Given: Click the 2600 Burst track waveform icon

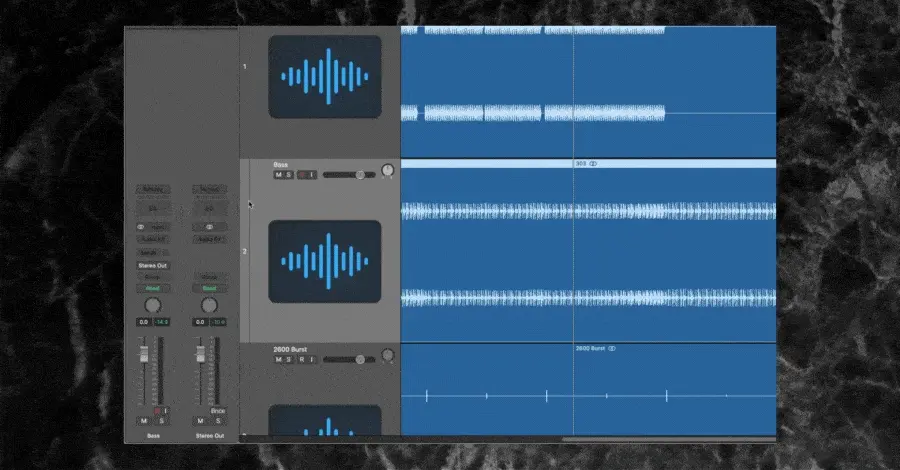Looking at the screenshot, I should 325,420.
